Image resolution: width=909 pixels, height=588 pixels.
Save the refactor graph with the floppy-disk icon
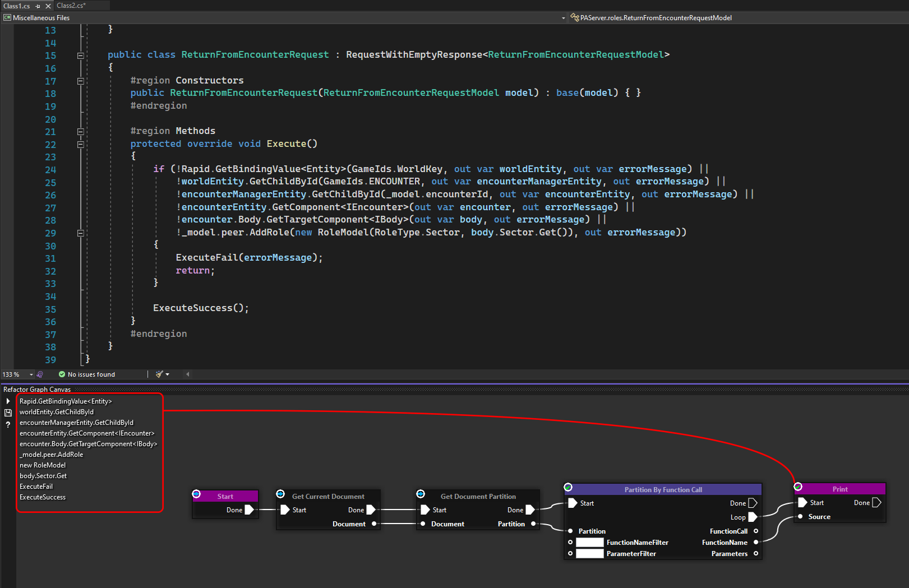coord(8,413)
